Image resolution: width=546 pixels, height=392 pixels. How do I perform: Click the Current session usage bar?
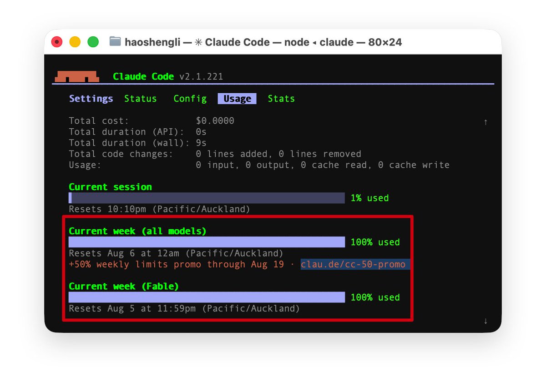pos(207,198)
